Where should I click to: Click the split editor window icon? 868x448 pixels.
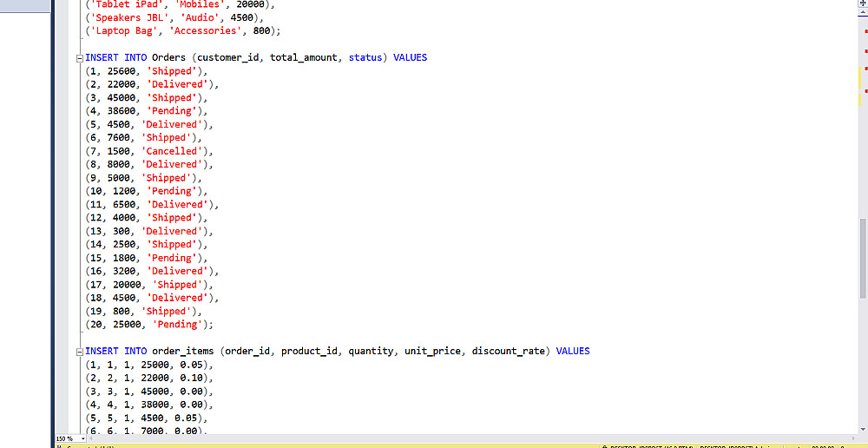(x=863, y=3)
